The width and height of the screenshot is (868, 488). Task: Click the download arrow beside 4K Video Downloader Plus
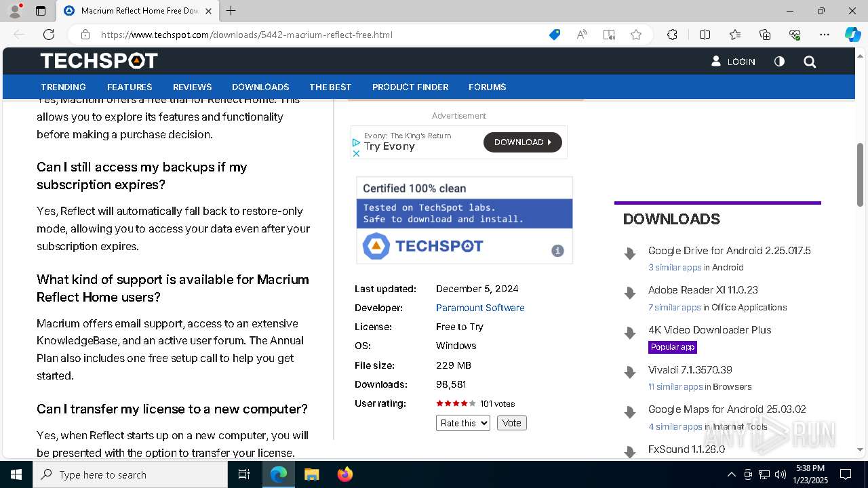(630, 333)
